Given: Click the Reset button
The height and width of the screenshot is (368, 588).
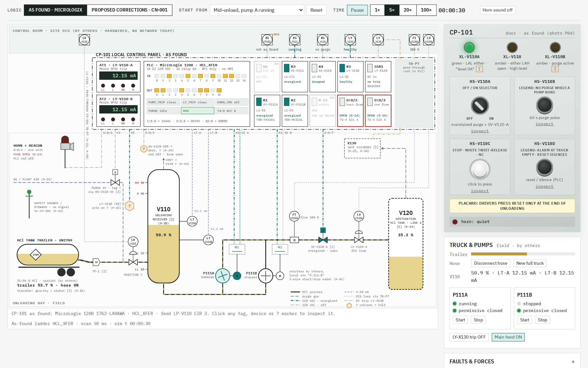Looking at the screenshot, I should pyautogui.click(x=316, y=10).
